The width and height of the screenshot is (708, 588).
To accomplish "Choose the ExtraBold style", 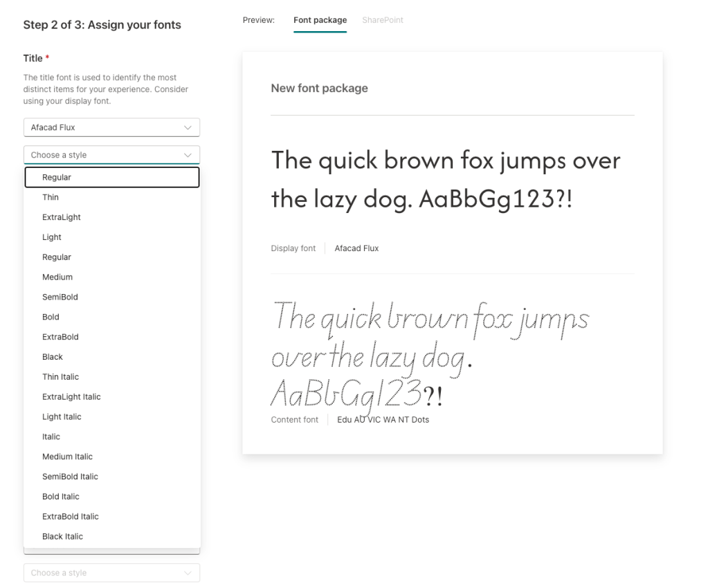I will (60, 337).
